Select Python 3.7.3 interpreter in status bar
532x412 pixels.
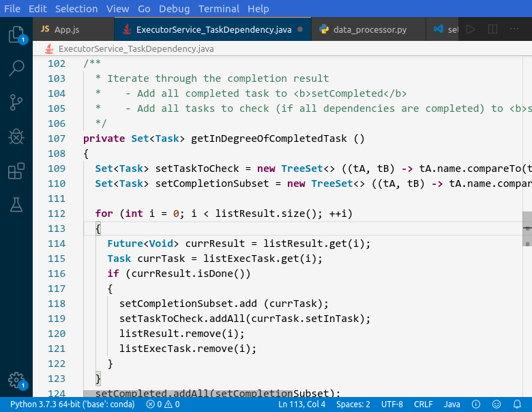pyautogui.click(x=72, y=404)
